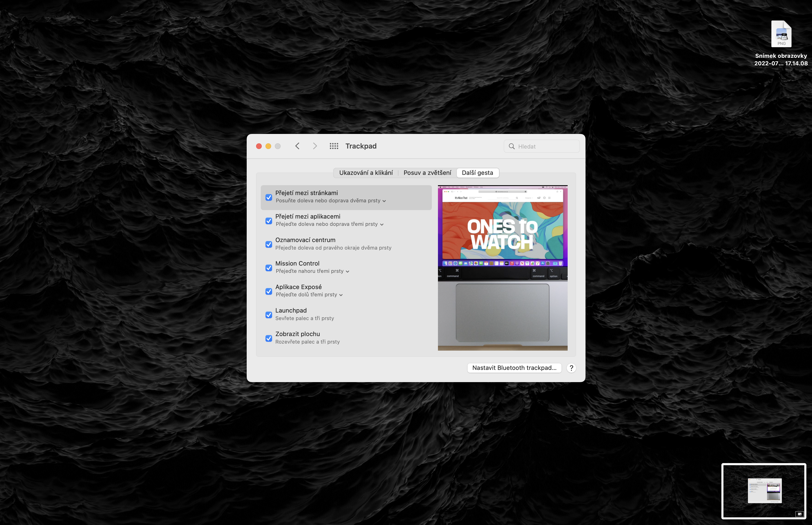Click the red close window button

[259, 146]
